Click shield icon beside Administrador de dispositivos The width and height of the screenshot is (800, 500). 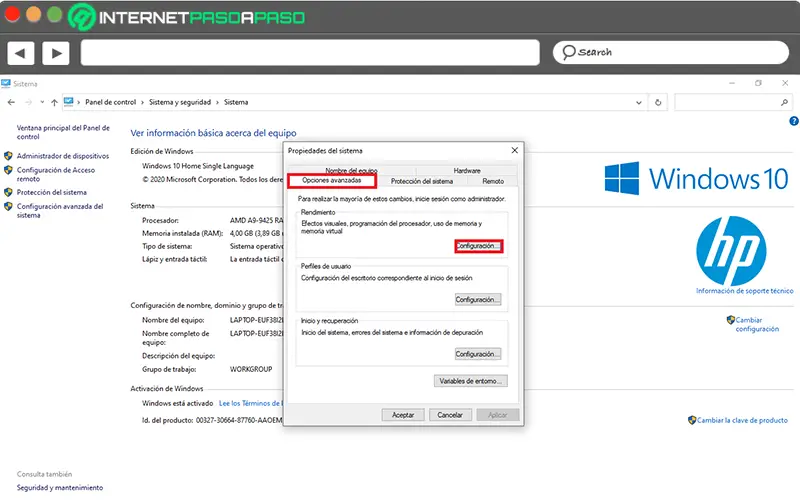[8, 156]
